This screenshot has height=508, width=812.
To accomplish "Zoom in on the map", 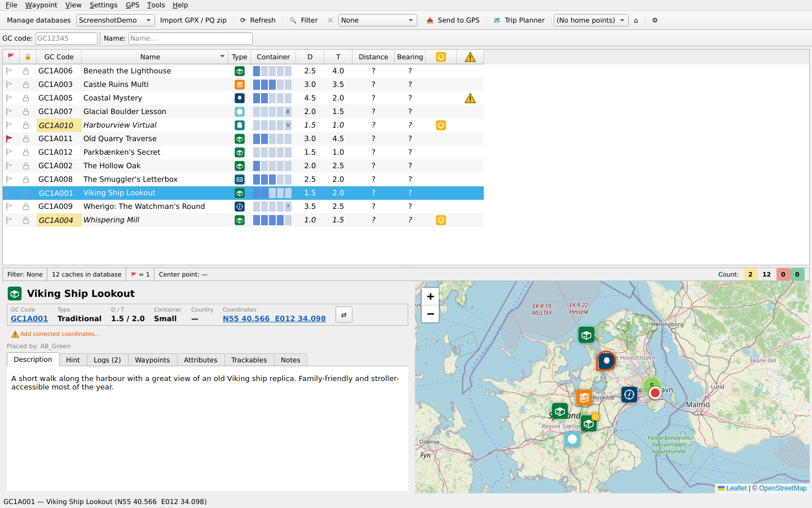I will click(x=430, y=296).
